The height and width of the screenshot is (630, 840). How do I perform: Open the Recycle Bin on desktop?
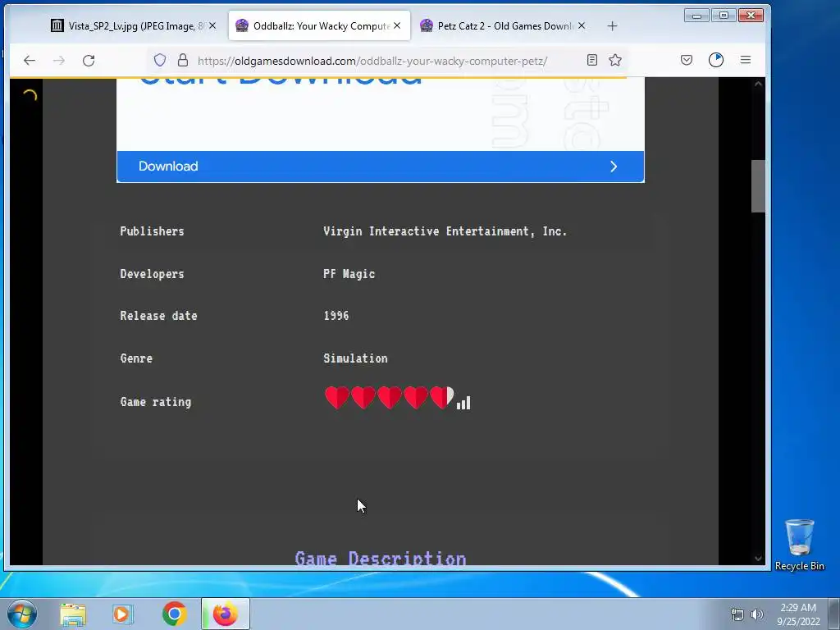point(799,545)
